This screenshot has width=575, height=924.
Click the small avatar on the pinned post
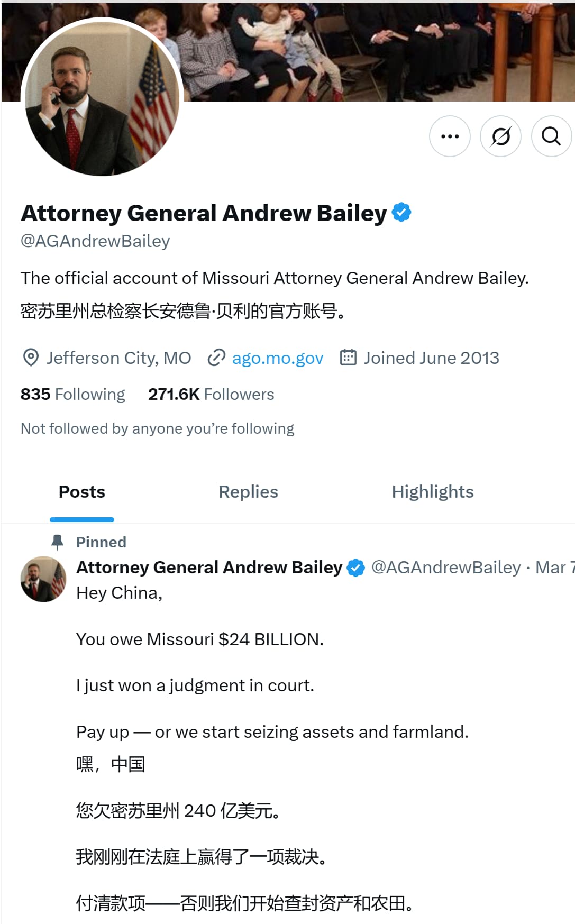(x=43, y=579)
